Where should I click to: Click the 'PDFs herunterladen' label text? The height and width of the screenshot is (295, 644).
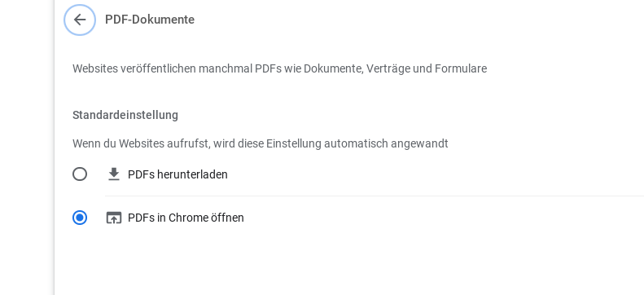click(x=177, y=174)
